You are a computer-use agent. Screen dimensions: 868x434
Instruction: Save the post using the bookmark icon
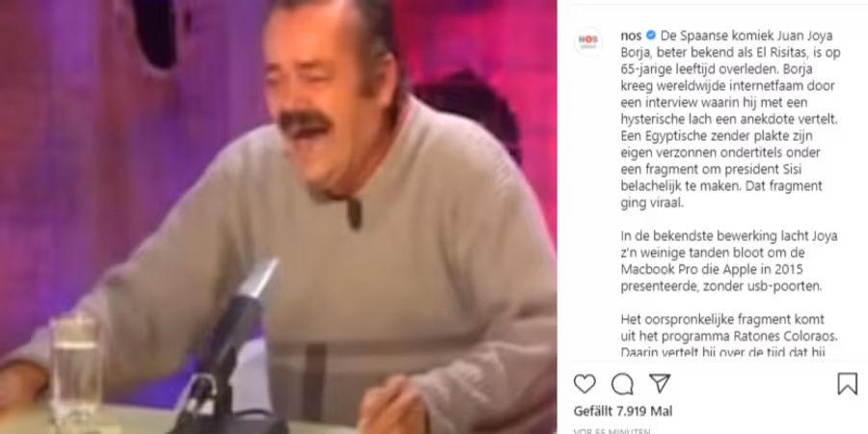847,384
